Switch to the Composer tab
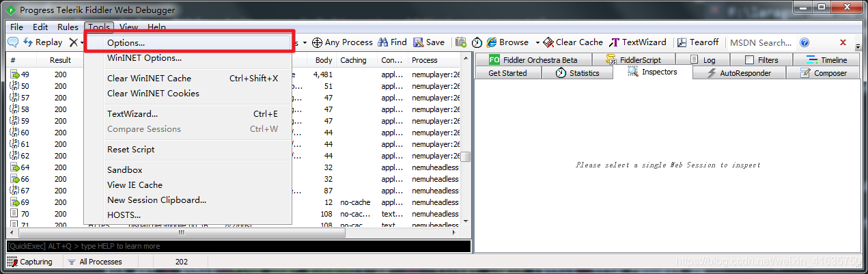This screenshot has height=274, width=868. pyautogui.click(x=823, y=73)
